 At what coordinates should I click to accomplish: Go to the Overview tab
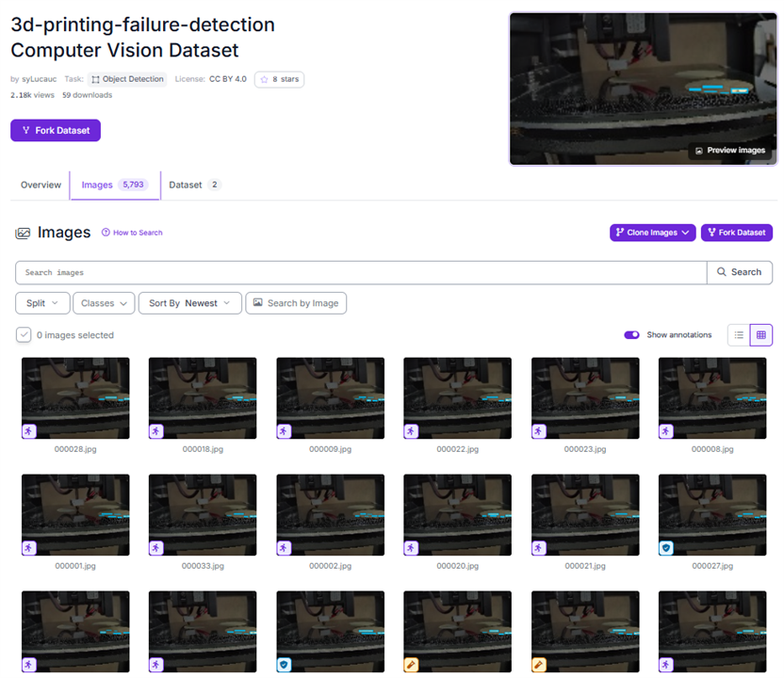point(41,185)
